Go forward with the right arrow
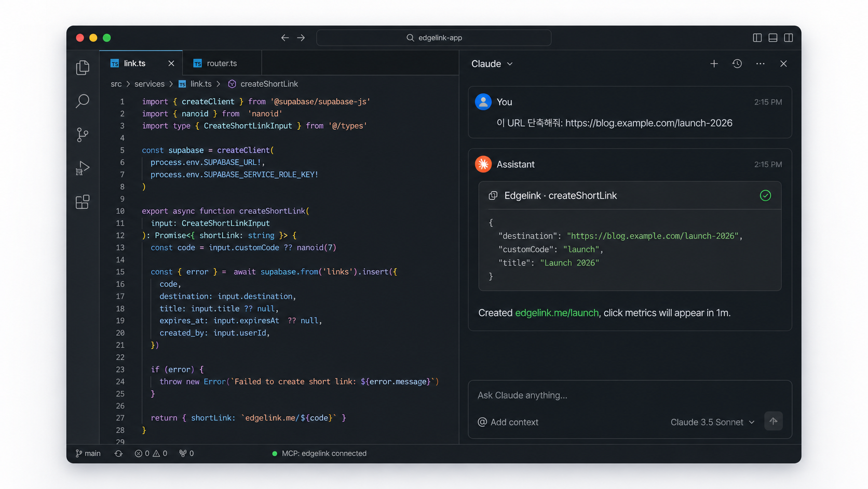 [x=301, y=37]
